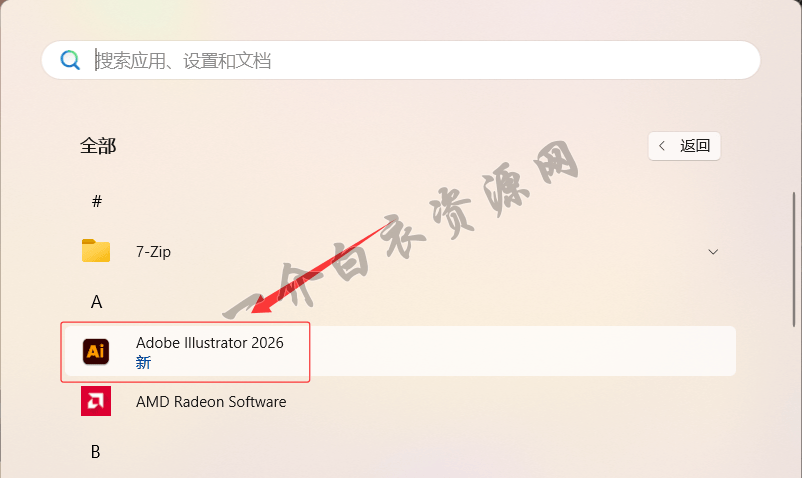
Task: Click blank middle of 7-Zip row
Action: pyautogui.click(x=435, y=252)
